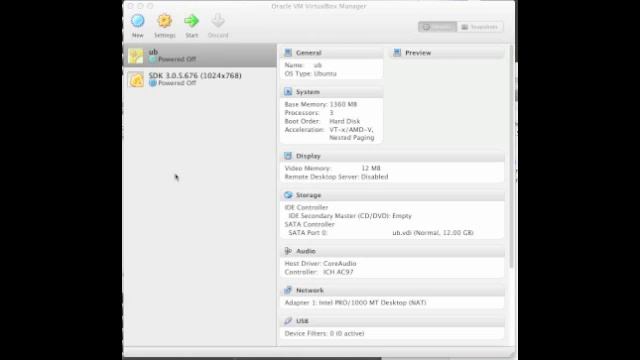Viewport: 640px width, 360px height.
Task: Click 'Video Memory: 12 MB' line
Action: [x=332, y=168]
